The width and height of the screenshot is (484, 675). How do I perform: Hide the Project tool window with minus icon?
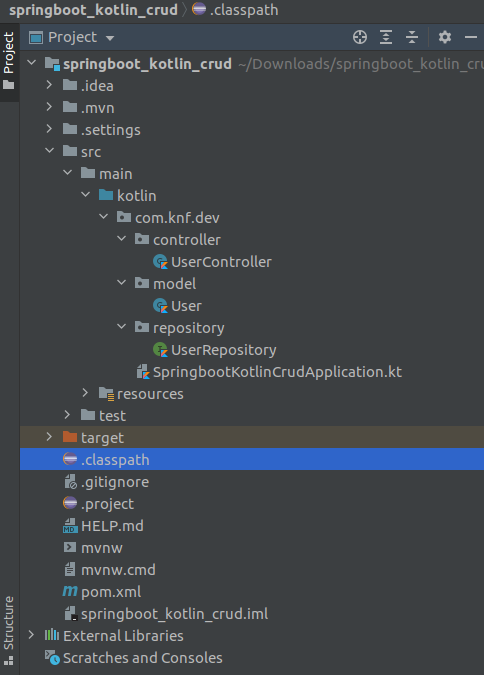[x=471, y=37]
